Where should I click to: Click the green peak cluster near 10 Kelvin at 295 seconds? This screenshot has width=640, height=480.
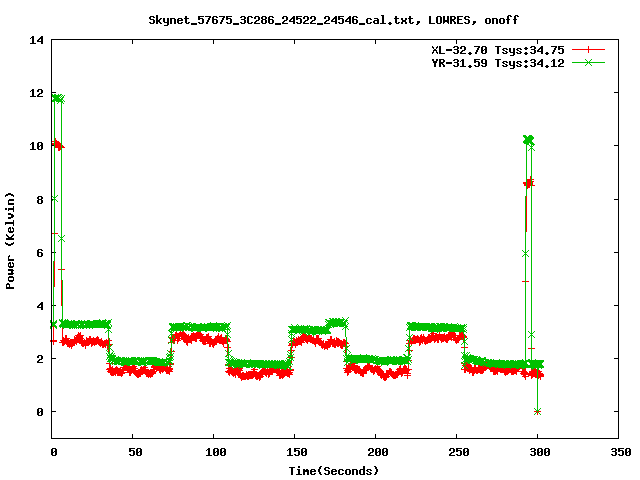(528, 140)
